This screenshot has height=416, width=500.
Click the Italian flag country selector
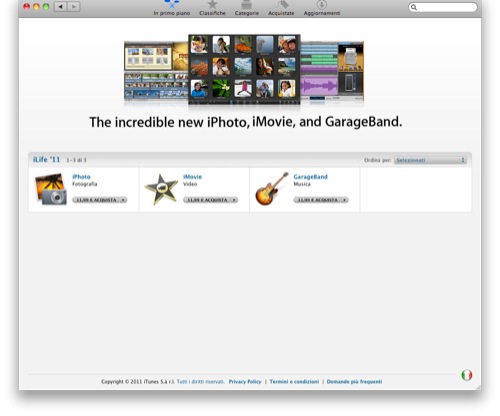[467, 375]
